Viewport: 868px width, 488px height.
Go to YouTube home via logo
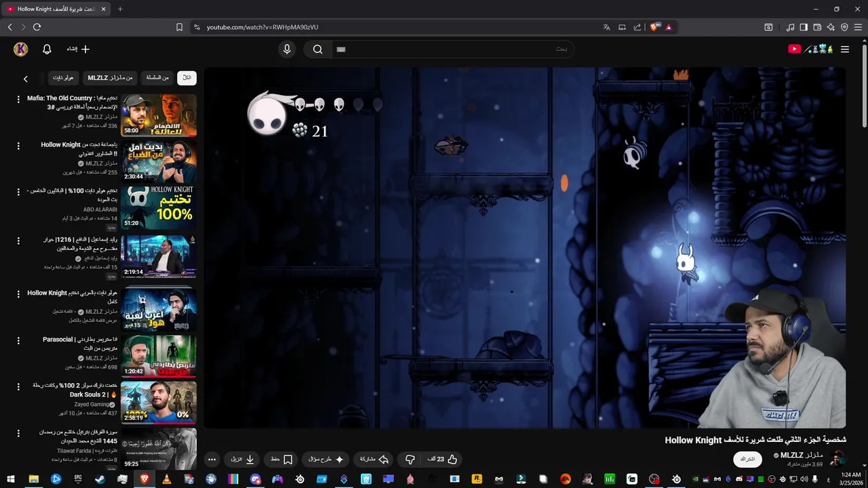pyautogui.click(x=810, y=49)
